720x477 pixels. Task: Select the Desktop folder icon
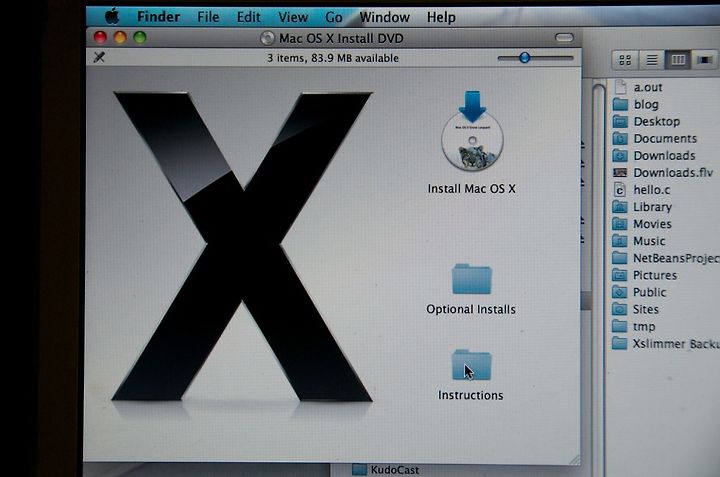click(x=620, y=121)
